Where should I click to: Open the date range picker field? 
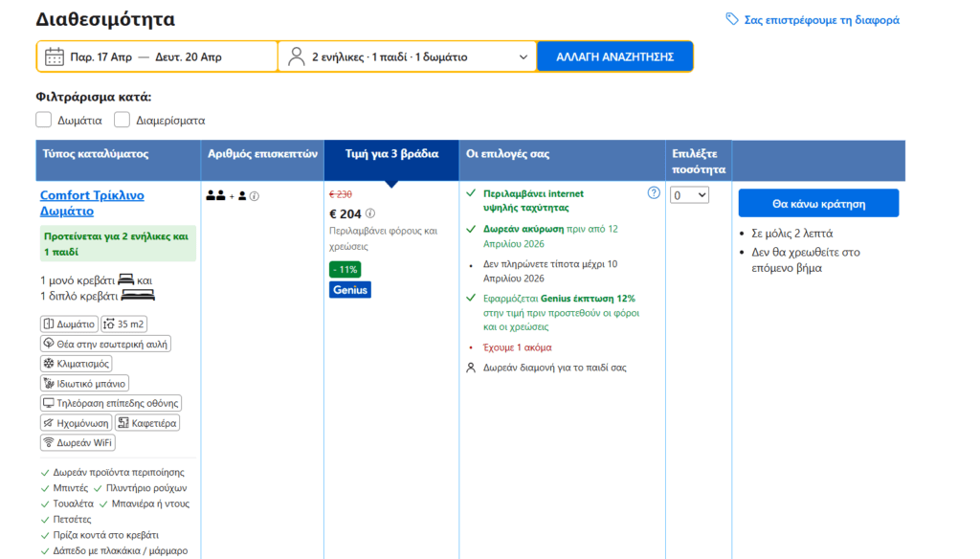(x=157, y=56)
